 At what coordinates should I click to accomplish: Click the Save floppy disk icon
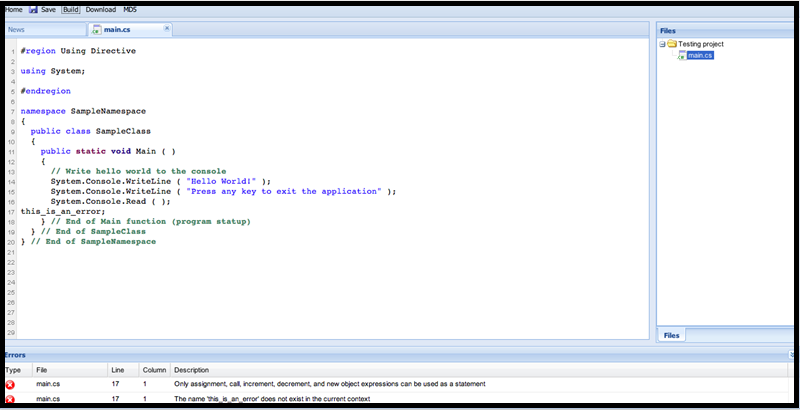click(33, 10)
